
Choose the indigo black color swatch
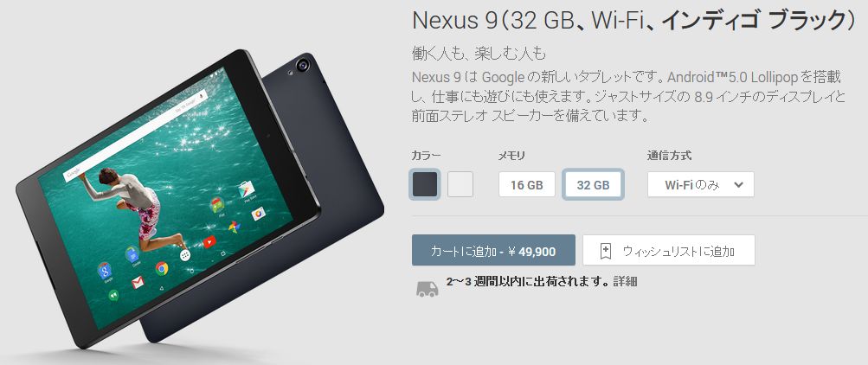click(x=425, y=184)
